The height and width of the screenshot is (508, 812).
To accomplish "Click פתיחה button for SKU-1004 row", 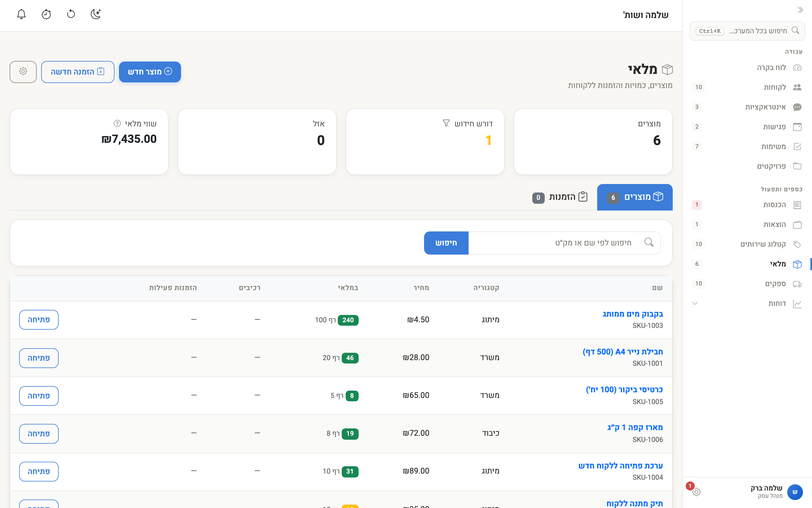I will tap(39, 472).
